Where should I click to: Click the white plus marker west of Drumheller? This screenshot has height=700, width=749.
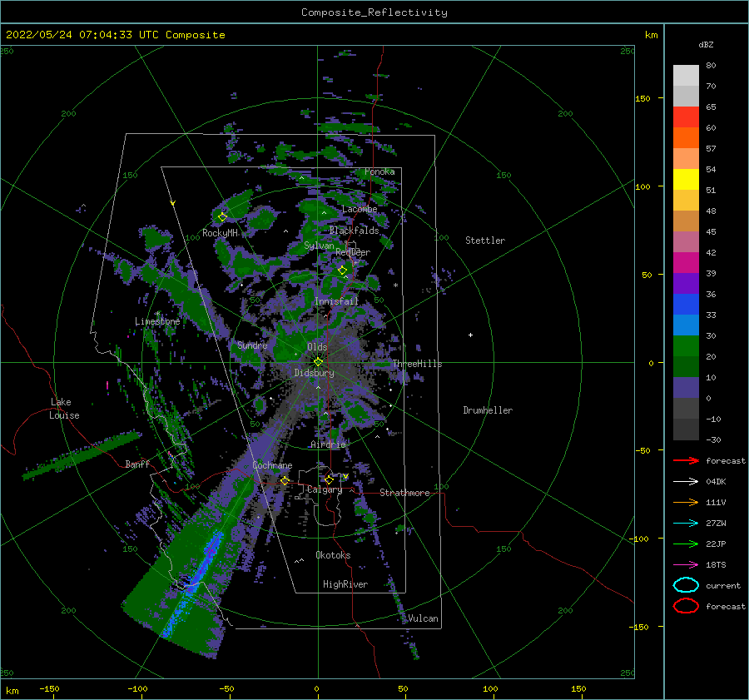click(470, 335)
